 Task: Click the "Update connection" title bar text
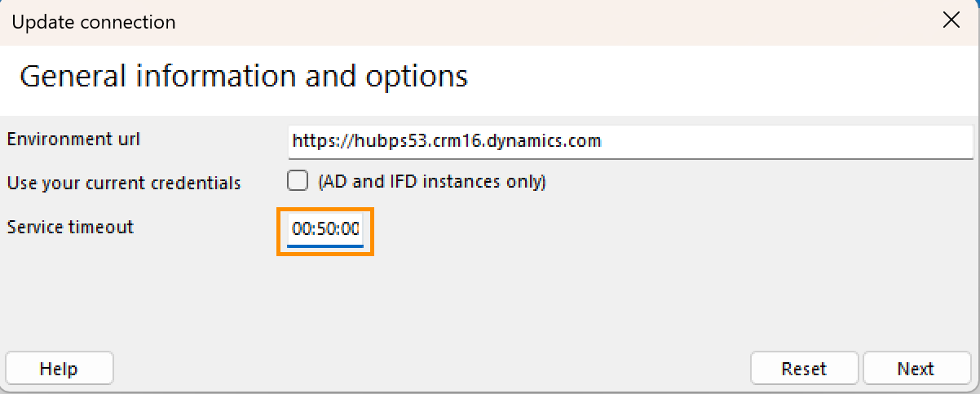[93, 22]
